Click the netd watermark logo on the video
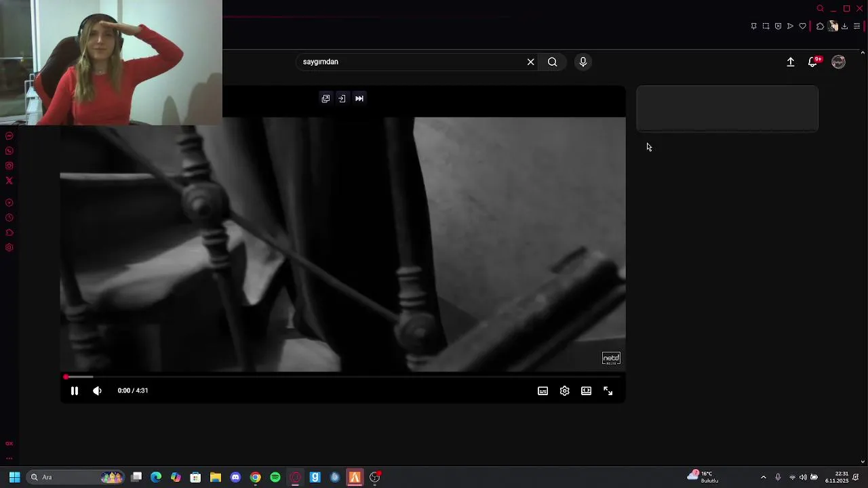868x488 pixels. [x=611, y=359]
